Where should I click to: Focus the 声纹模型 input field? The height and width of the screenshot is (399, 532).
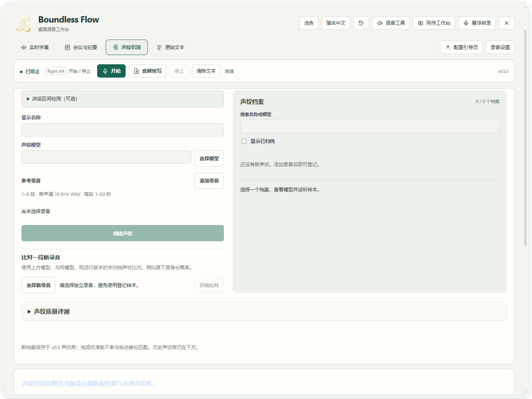[x=106, y=157]
